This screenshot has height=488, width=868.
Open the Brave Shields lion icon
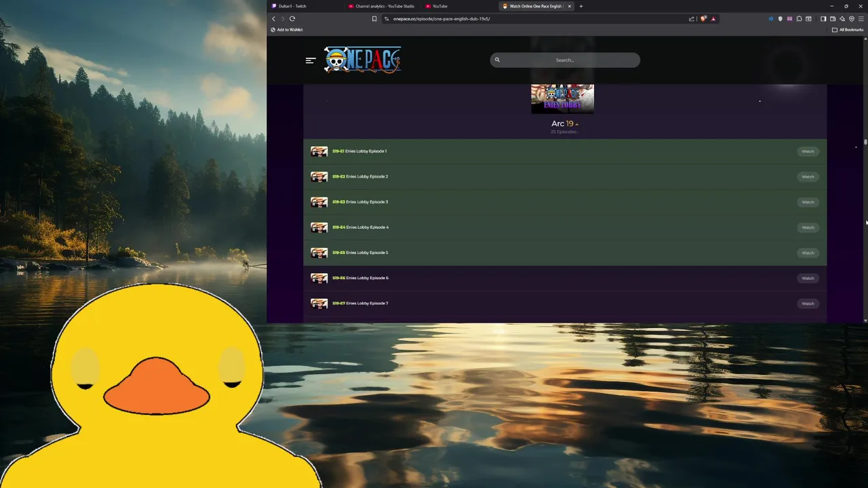[703, 18]
